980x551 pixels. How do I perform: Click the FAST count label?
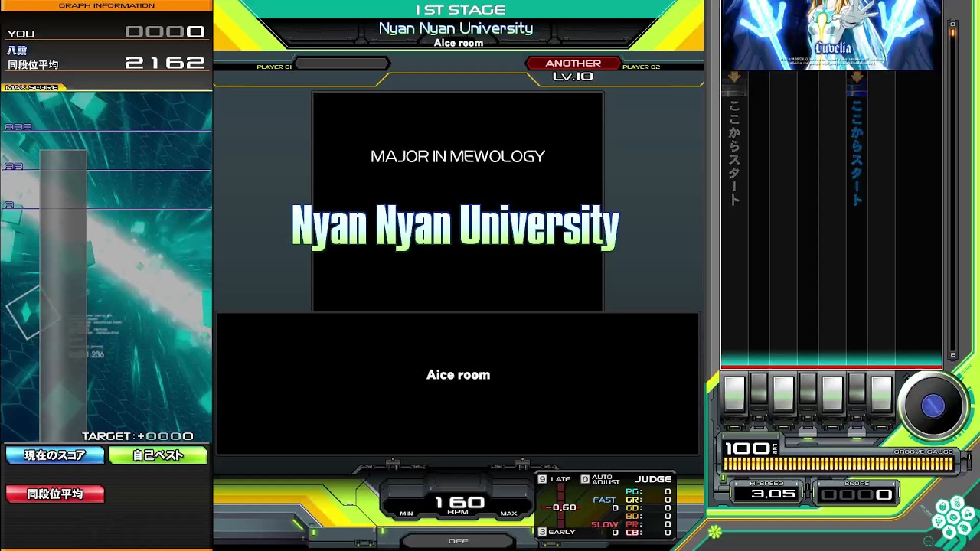(605, 500)
